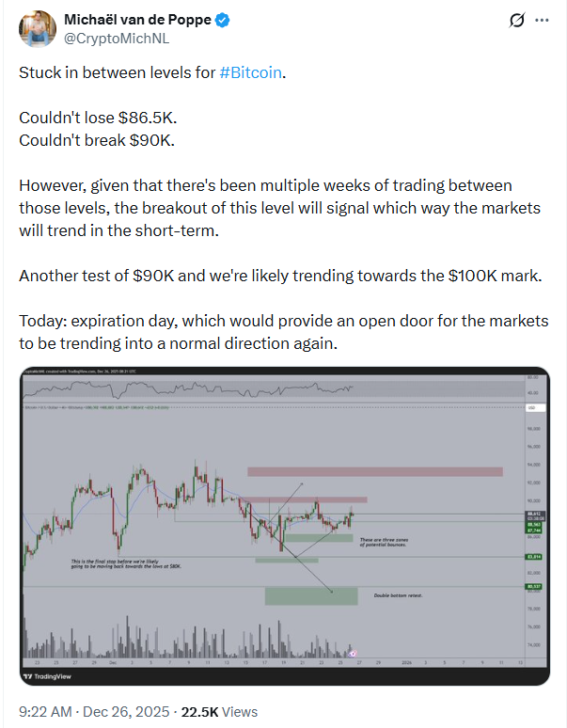Click the TradingView logo in chart
This screenshot has height=728, width=567.
point(48,675)
